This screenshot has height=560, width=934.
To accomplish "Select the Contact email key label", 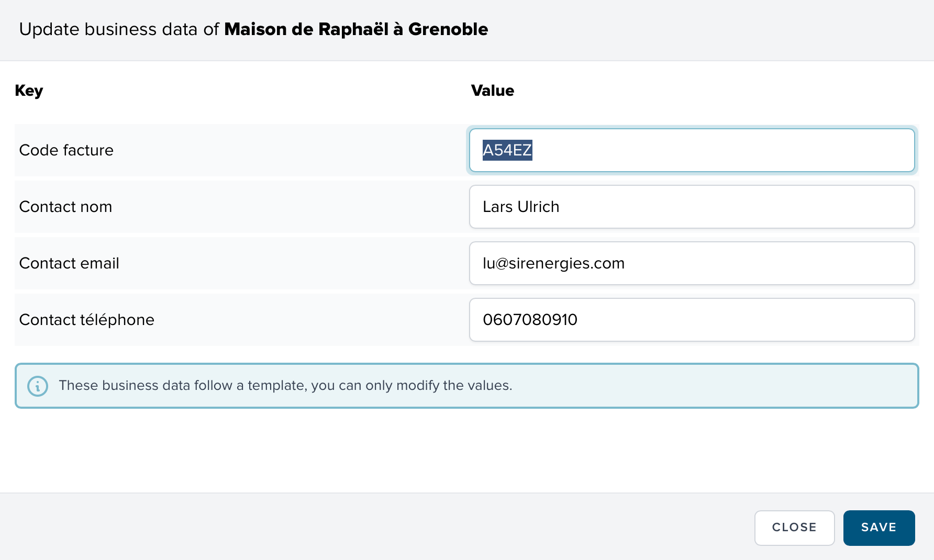I will (69, 264).
